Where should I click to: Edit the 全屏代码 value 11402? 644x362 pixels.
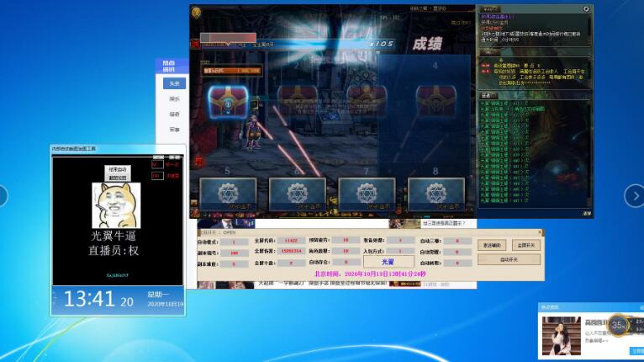pyautogui.click(x=291, y=240)
